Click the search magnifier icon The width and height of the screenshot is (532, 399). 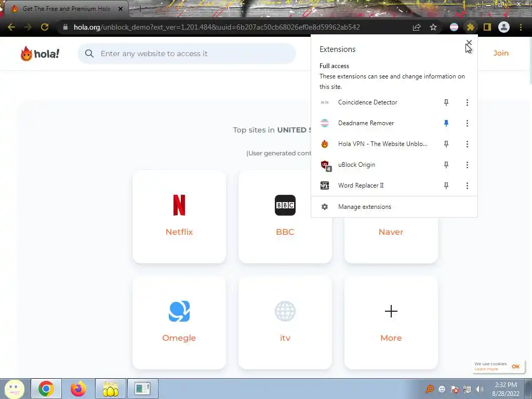click(x=89, y=54)
